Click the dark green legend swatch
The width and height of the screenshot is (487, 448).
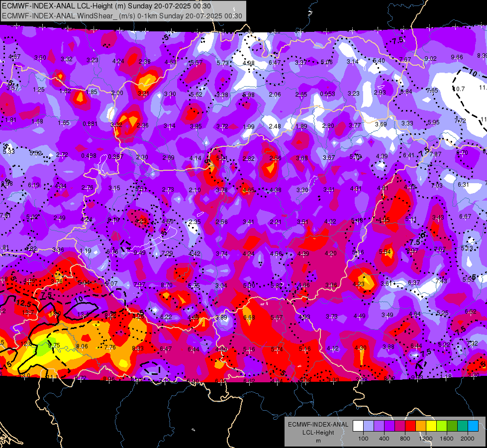click(x=452, y=426)
